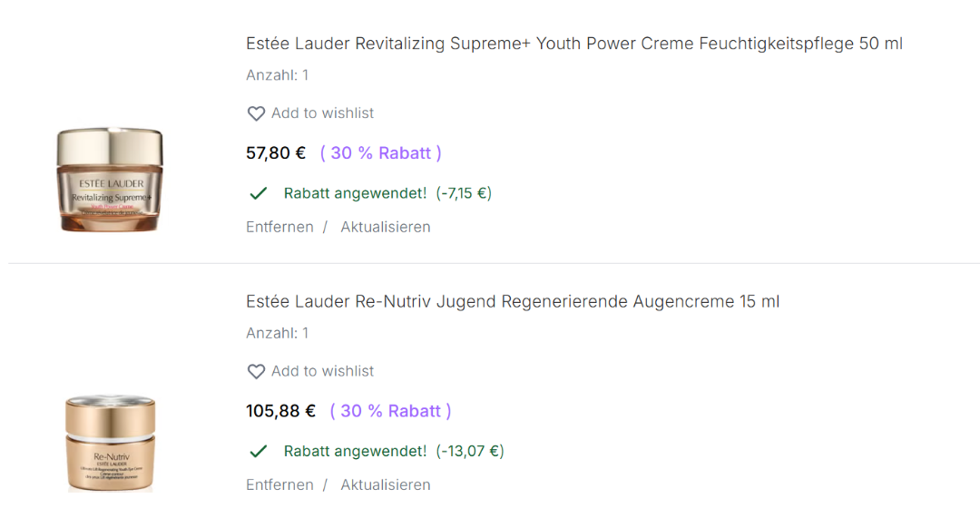Add Re-Nutriv Augencreme to wishlist via text
This screenshot has height=518, width=980.
pyautogui.click(x=322, y=371)
